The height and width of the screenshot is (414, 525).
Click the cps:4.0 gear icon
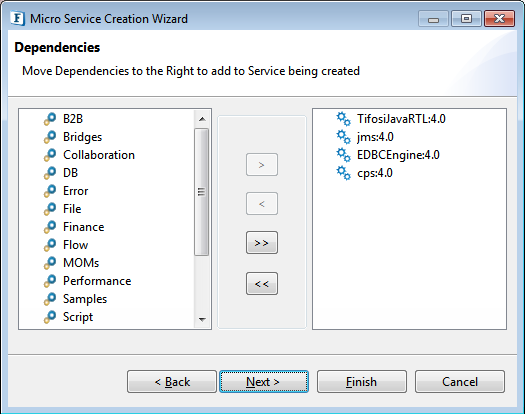pos(344,173)
